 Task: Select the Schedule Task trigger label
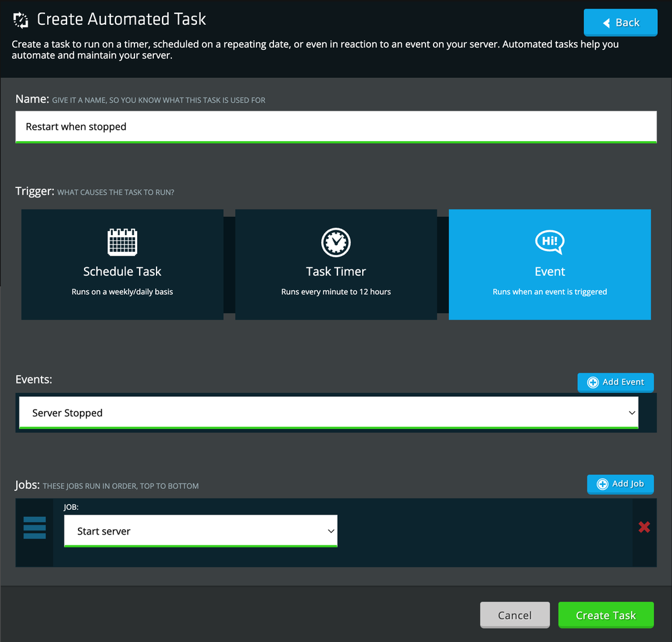(122, 271)
